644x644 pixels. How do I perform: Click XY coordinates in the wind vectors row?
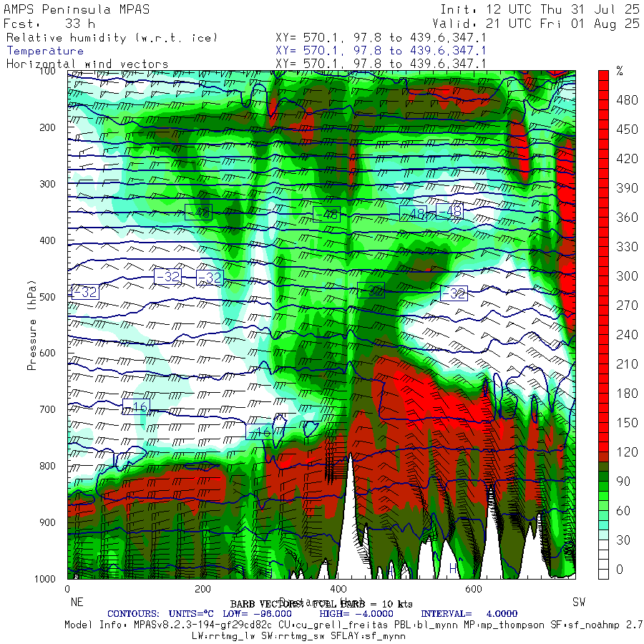[381, 64]
